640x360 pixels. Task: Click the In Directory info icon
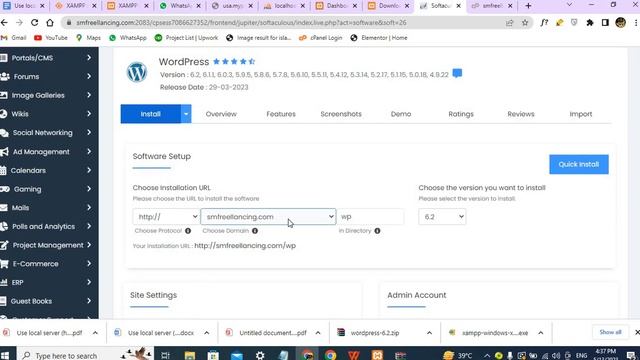point(377,231)
